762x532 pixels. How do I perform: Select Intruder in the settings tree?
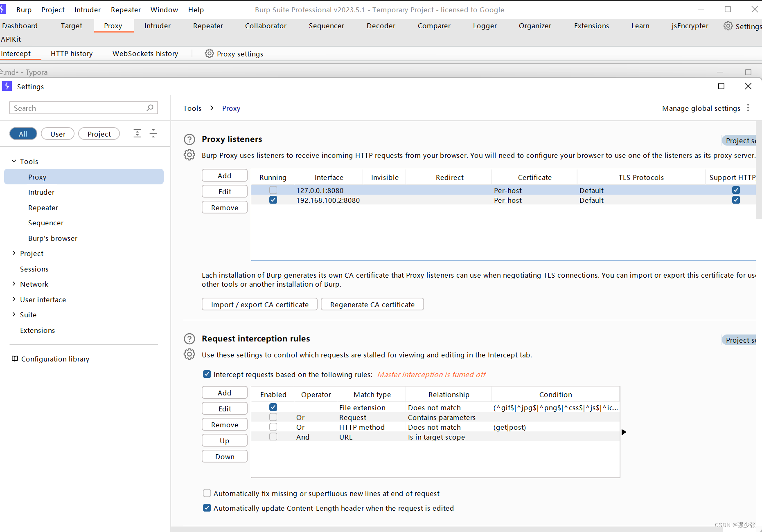[x=41, y=192]
